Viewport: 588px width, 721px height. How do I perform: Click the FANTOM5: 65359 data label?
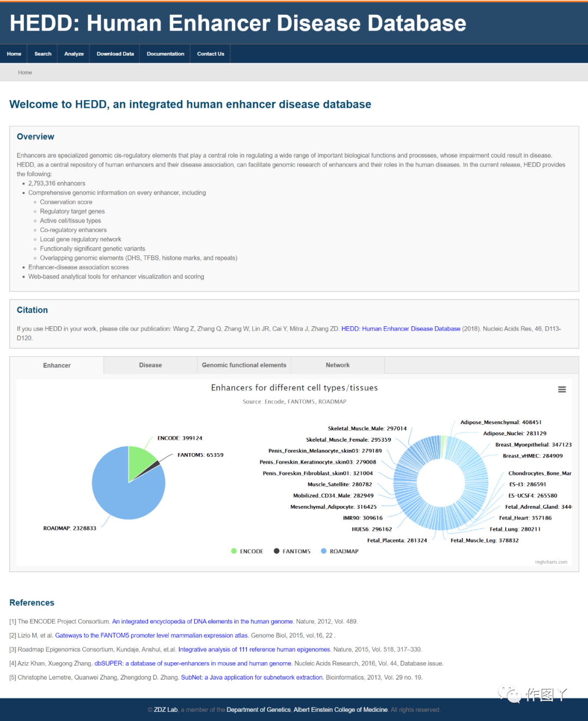click(x=200, y=455)
